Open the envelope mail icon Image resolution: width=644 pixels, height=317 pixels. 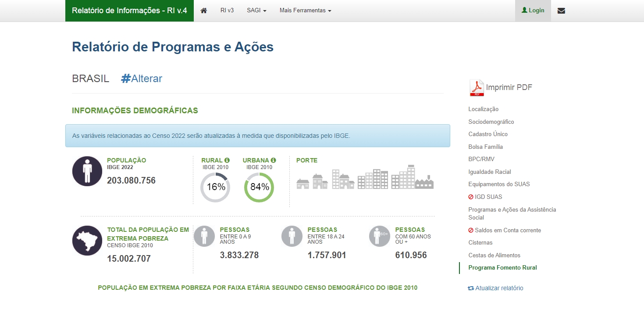click(x=561, y=11)
